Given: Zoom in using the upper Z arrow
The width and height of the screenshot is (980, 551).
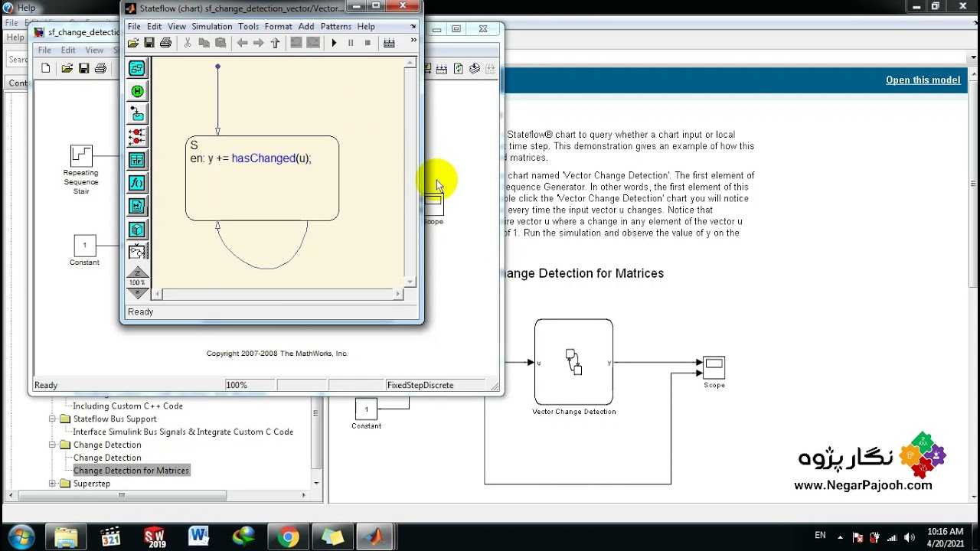Looking at the screenshot, I should point(137,272).
